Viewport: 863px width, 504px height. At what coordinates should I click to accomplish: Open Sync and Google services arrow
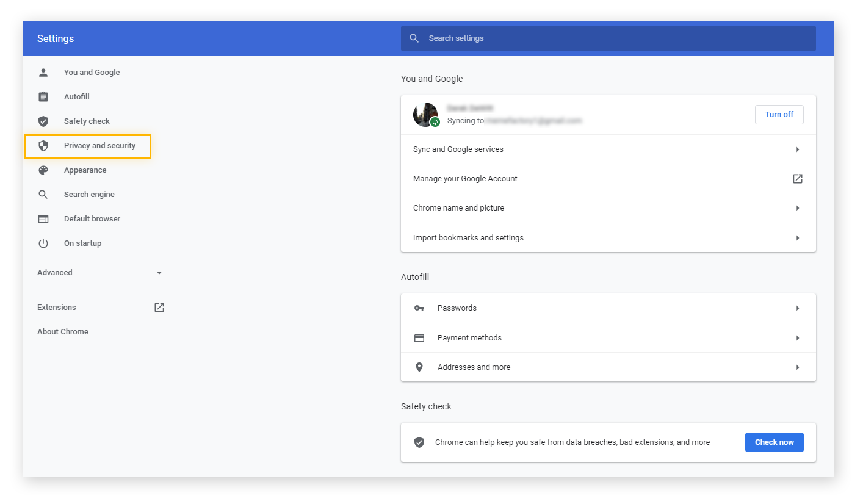pos(797,149)
